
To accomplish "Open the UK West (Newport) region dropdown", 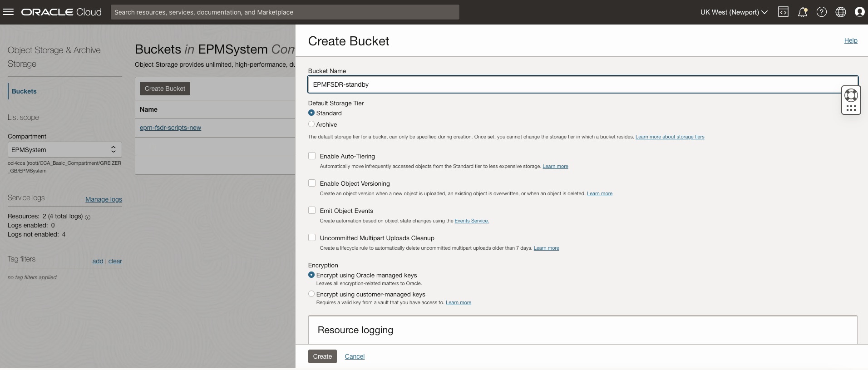I will [734, 12].
